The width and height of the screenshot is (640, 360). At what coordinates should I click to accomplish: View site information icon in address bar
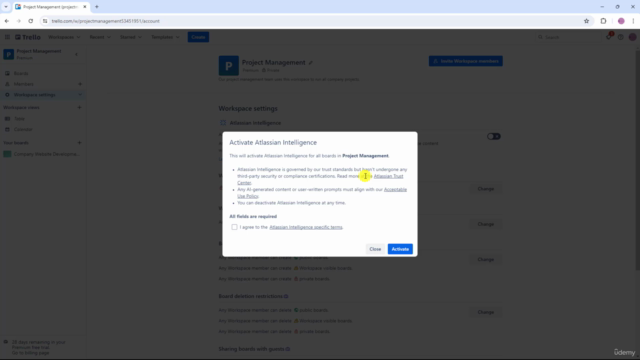point(45,21)
